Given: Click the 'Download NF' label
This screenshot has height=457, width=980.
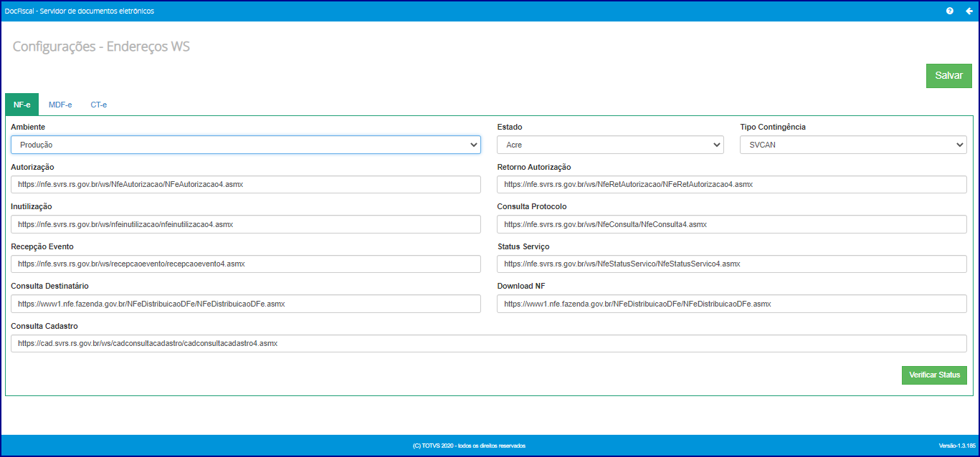Looking at the screenshot, I should (521, 286).
